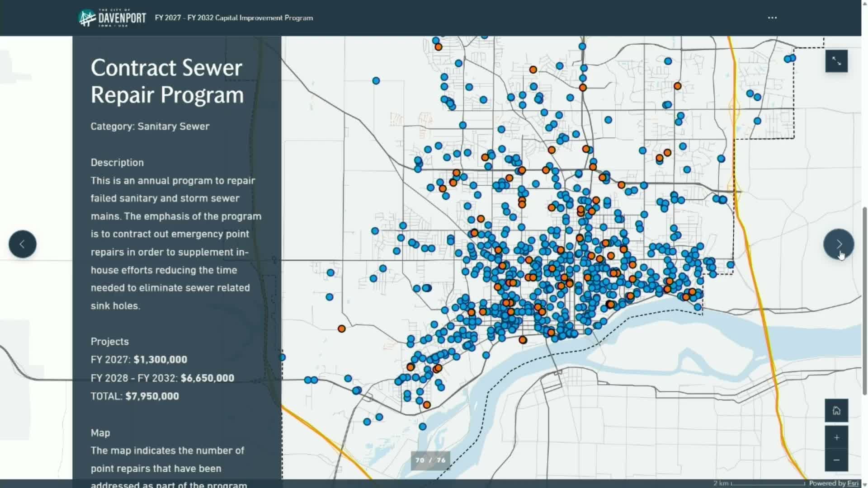This screenshot has width=868, height=488.
Task: Click the Capital Improvement Program header text
Action: click(x=234, y=18)
